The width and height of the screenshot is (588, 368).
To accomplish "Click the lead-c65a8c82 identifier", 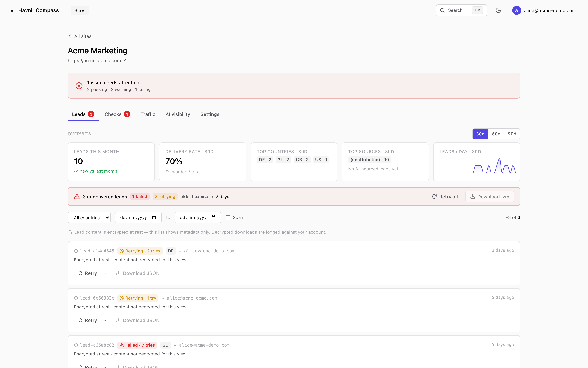I will click(x=97, y=345).
